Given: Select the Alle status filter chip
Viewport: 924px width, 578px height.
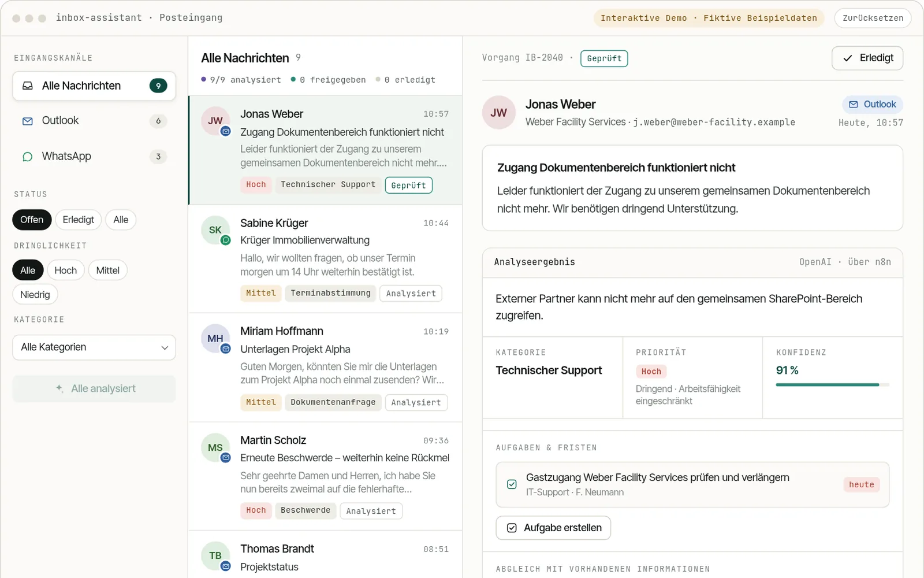Looking at the screenshot, I should [x=121, y=220].
